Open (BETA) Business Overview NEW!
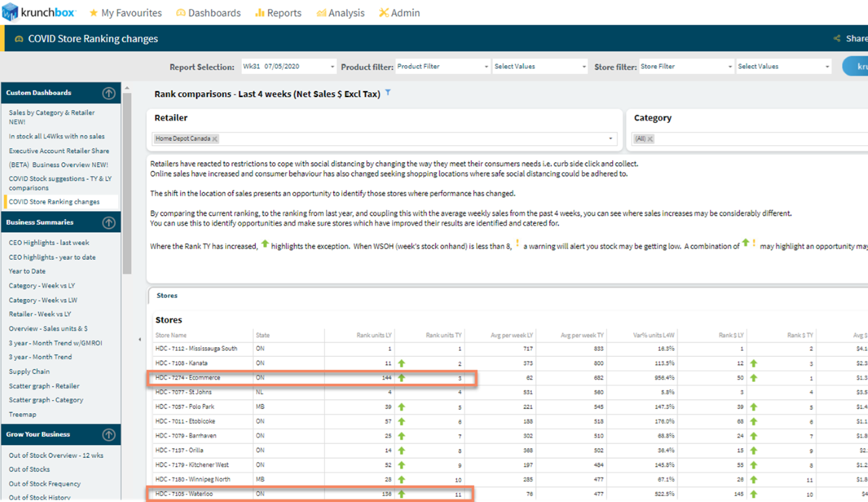This screenshot has width=868, height=502. coord(58,165)
